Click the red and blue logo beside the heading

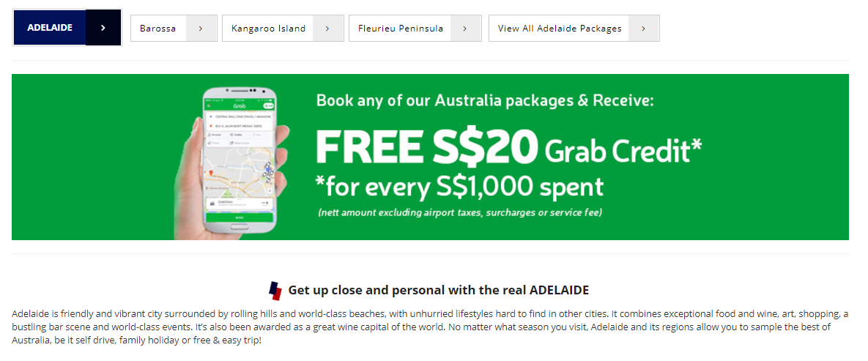275,291
